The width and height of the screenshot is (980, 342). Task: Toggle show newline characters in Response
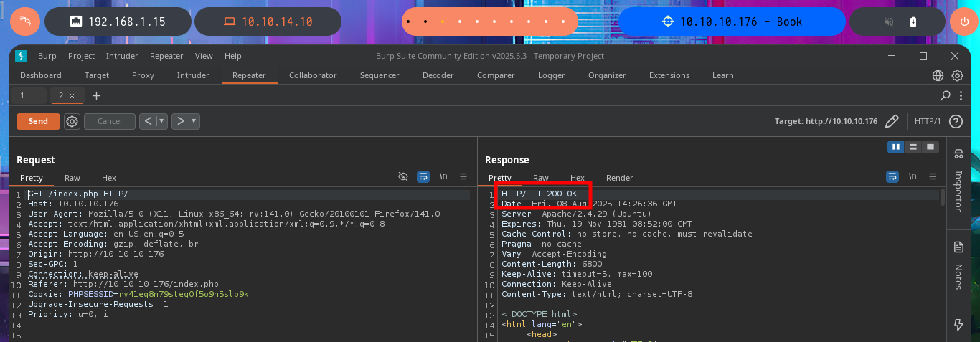pos(913,176)
